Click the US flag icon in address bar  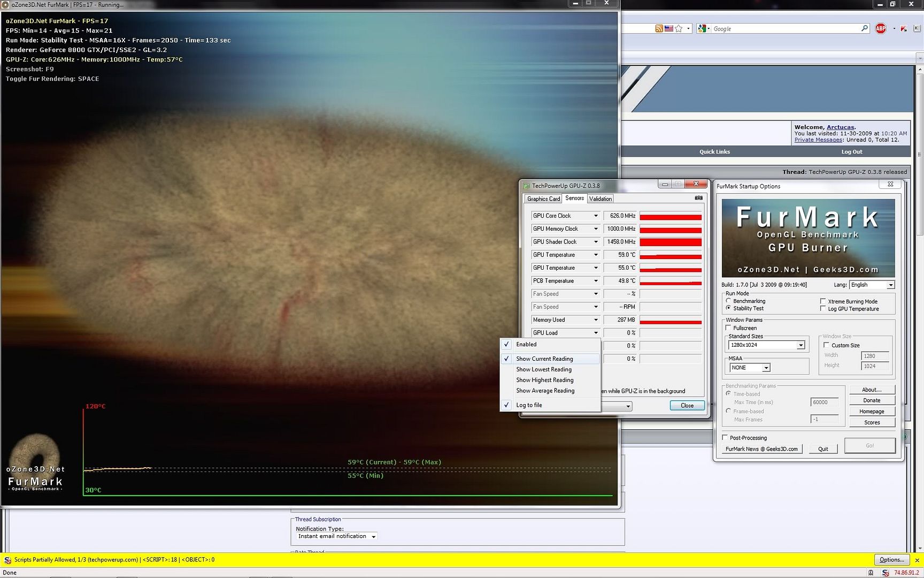pos(668,29)
